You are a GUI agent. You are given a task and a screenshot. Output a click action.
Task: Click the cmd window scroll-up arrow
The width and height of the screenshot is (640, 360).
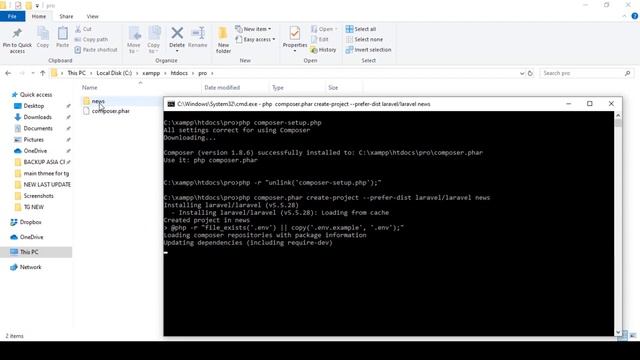tap(618, 116)
